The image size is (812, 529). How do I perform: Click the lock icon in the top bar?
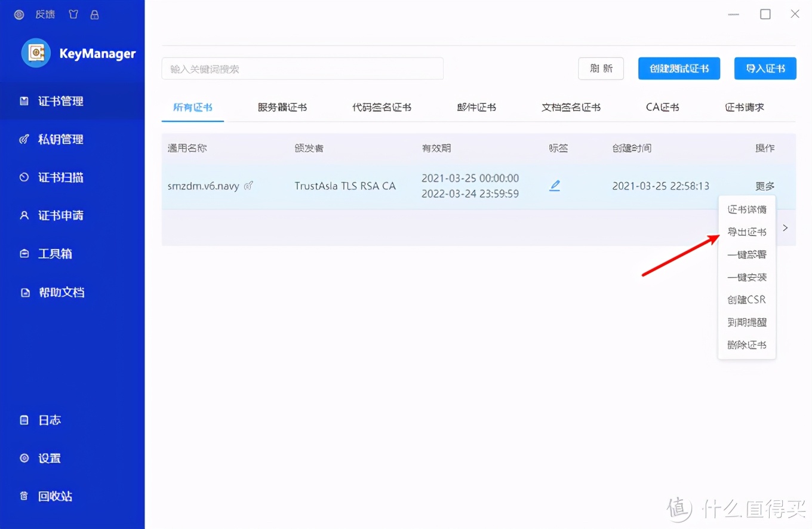(94, 14)
